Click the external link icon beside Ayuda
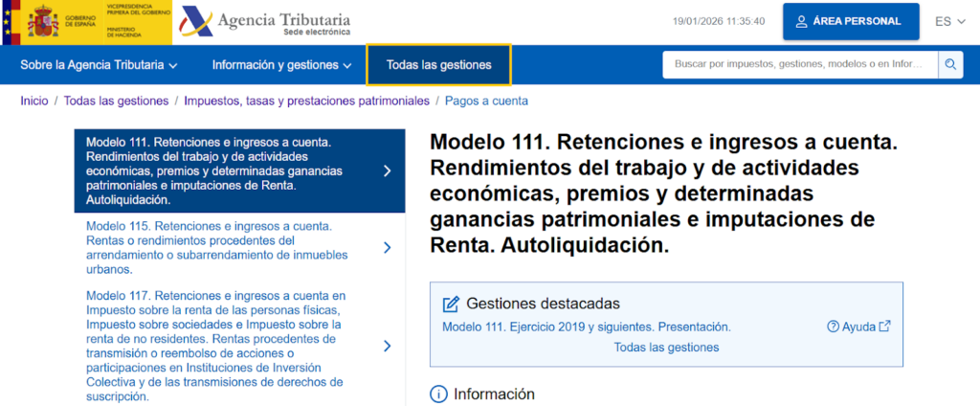 tap(885, 327)
